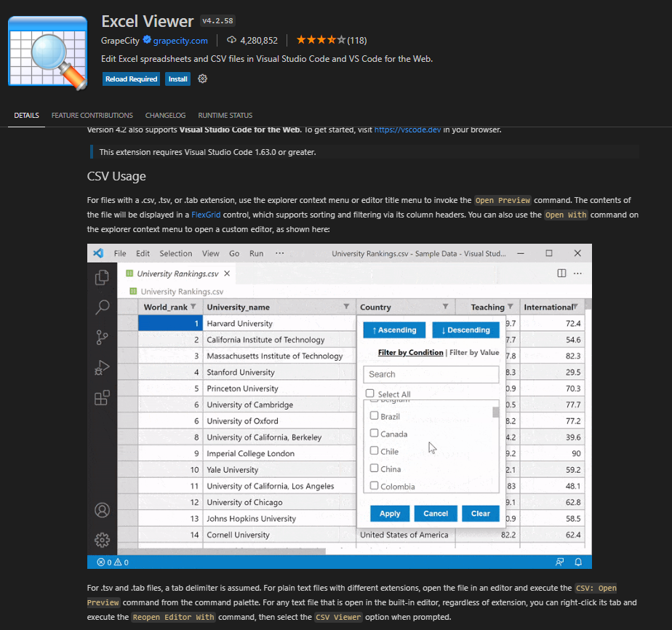Open the Selection menu
This screenshot has width=672, height=630.
pos(176,253)
